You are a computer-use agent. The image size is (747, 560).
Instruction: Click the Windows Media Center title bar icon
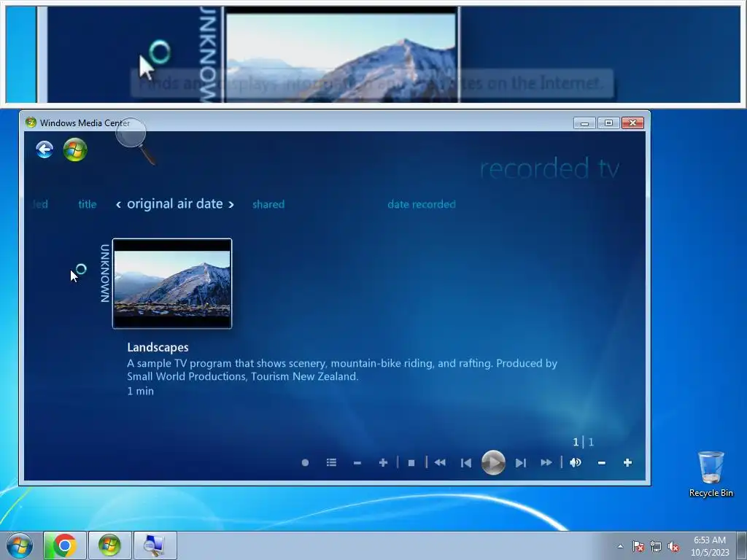[x=31, y=122]
